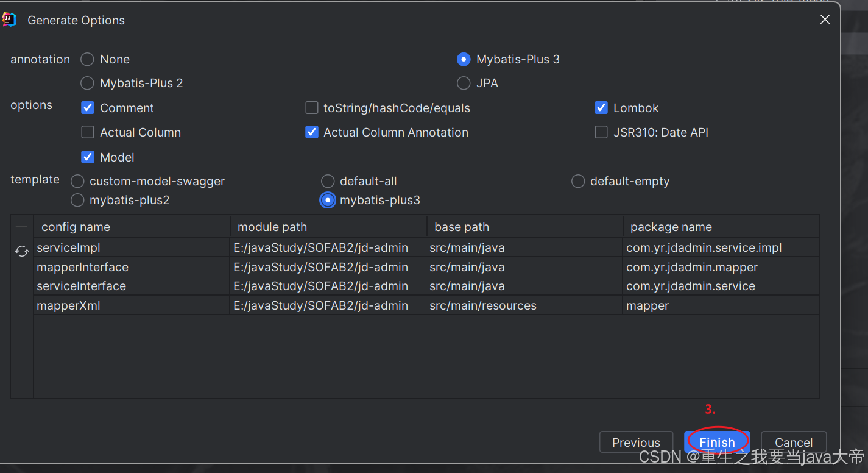
Task: Select the default-empty template
Action: coord(578,181)
